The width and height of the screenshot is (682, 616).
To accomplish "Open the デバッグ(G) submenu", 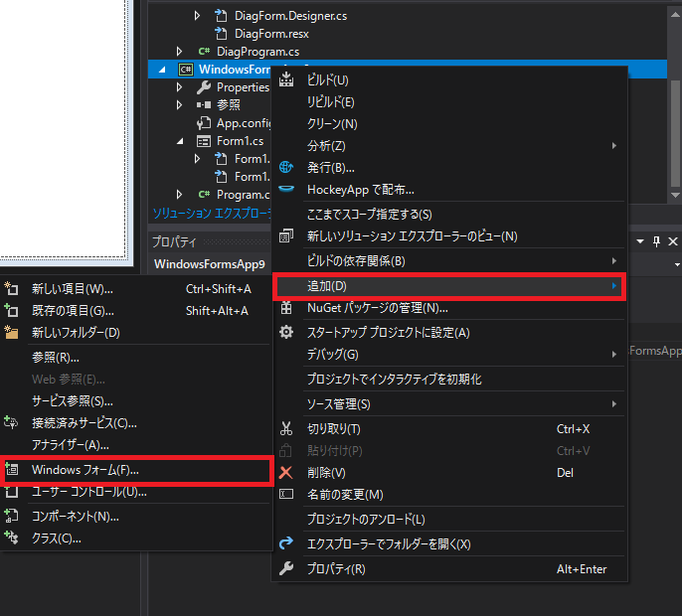I will 449,355.
